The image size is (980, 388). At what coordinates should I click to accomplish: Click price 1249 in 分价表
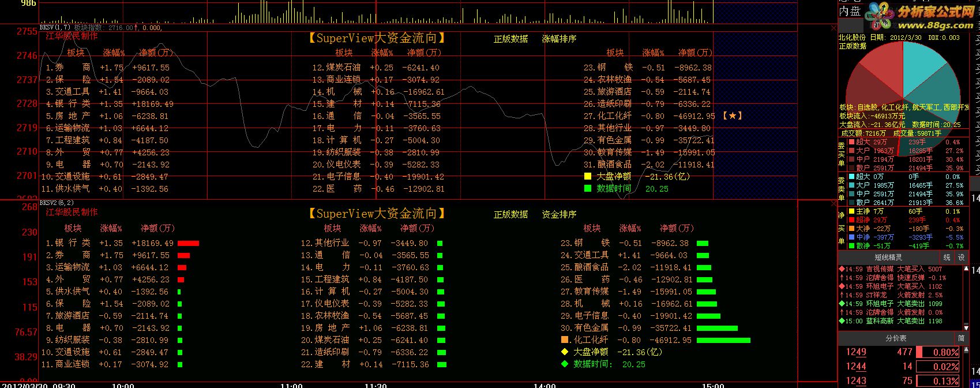point(856,352)
